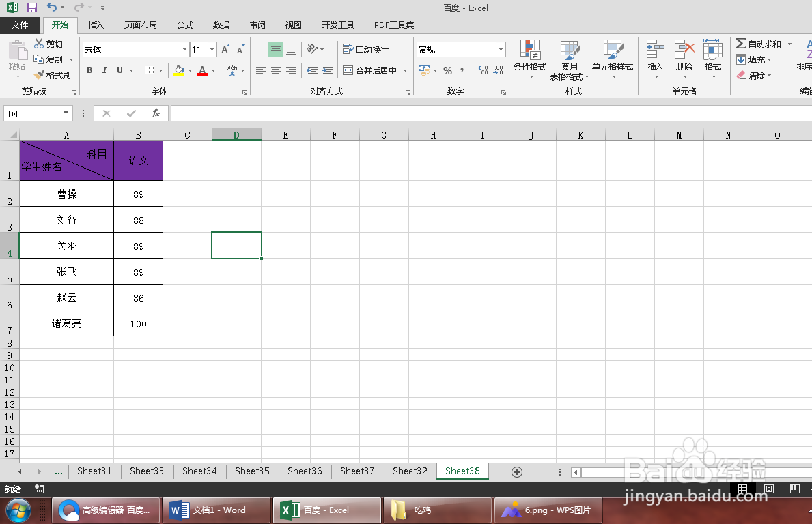The height and width of the screenshot is (524, 812).
Task: Click the decrease decimal icon
Action: coord(498,70)
